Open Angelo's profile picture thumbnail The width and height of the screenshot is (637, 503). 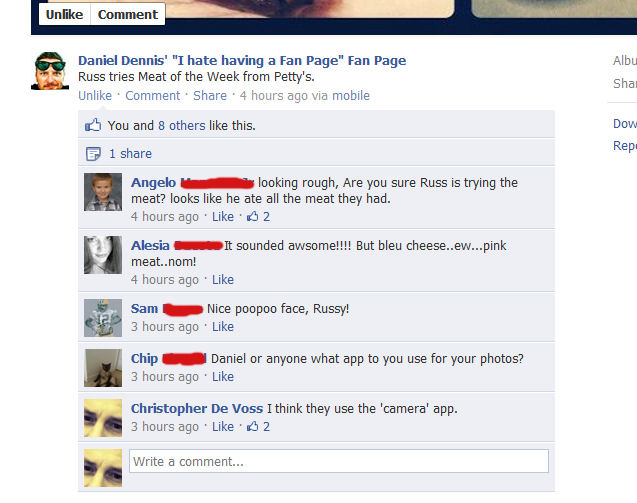pos(103,192)
